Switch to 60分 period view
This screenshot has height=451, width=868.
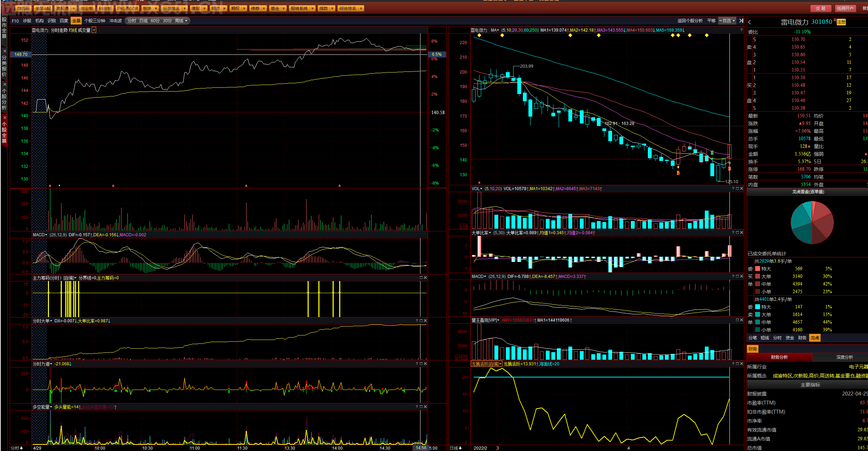click(155, 21)
